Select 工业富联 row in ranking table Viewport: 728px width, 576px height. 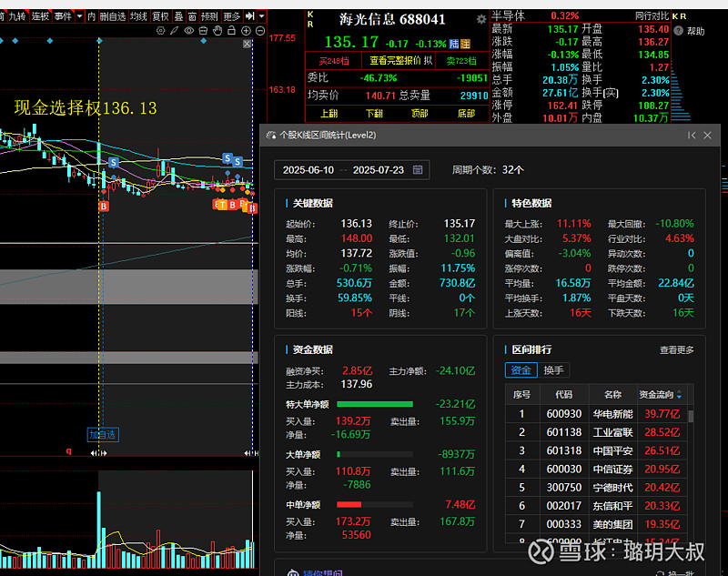pyautogui.click(x=597, y=432)
